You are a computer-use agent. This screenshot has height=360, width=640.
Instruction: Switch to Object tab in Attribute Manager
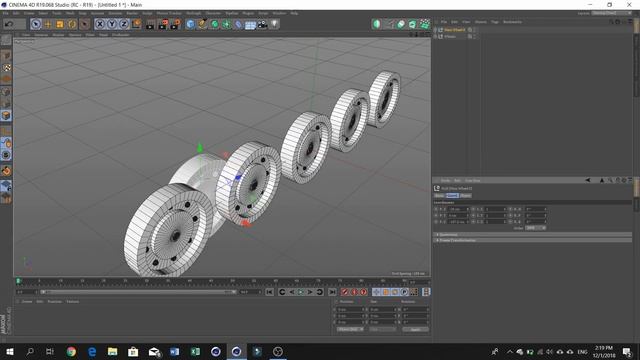465,196
